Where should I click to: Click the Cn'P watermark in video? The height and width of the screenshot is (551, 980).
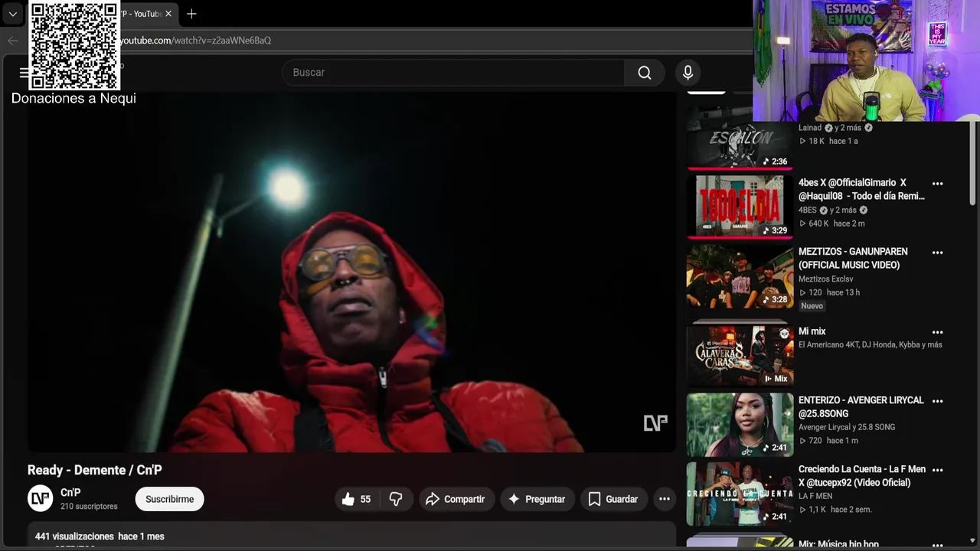coord(655,423)
